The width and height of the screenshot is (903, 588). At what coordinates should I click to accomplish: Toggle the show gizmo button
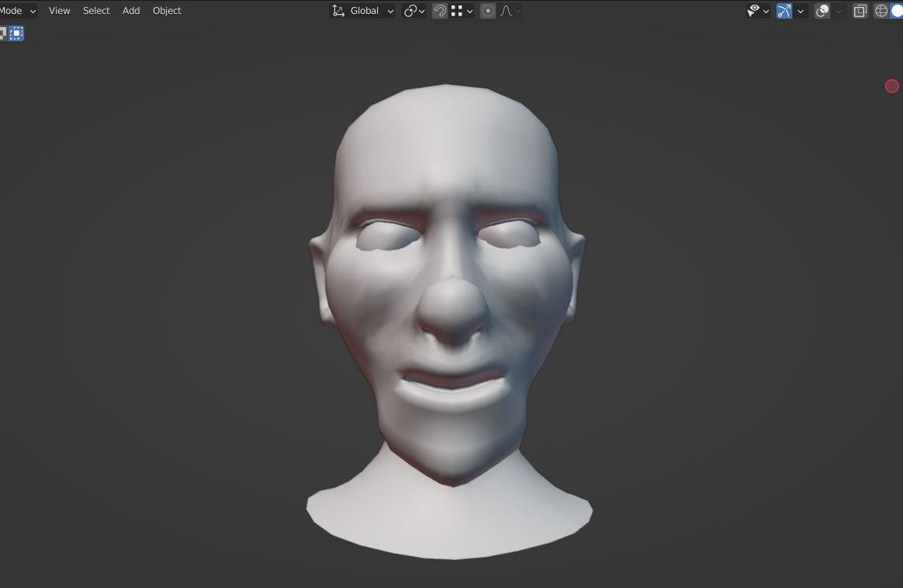coord(784,11)
